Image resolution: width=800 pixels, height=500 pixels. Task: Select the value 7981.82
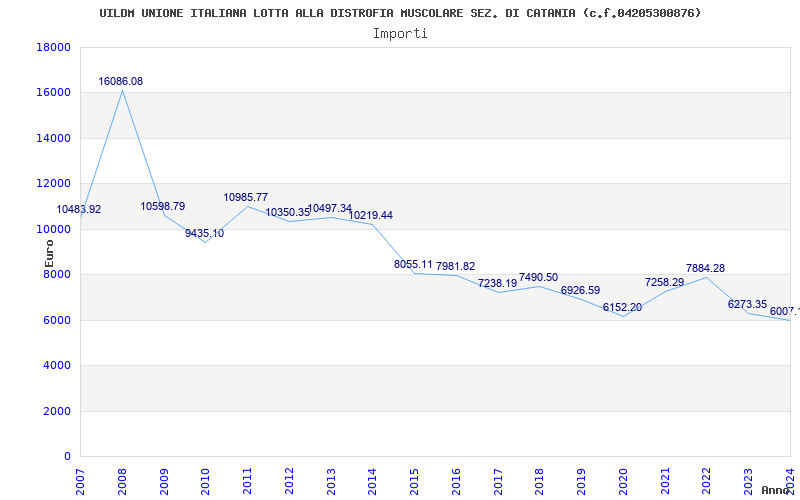click(455, 266)
